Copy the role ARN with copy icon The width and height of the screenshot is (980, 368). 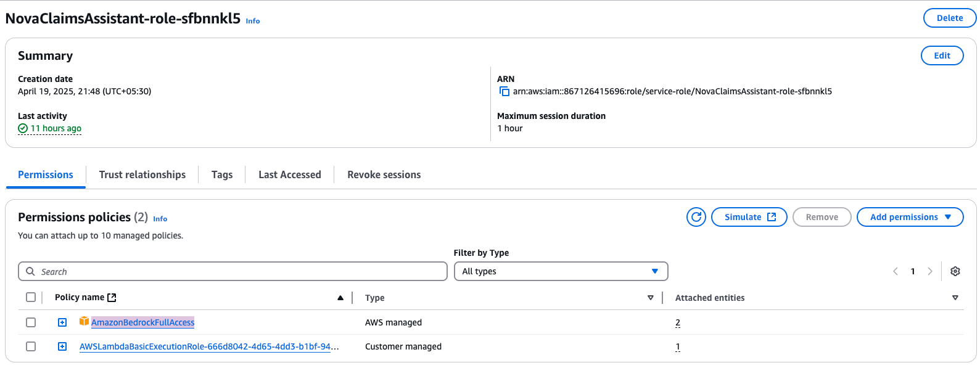504,91
